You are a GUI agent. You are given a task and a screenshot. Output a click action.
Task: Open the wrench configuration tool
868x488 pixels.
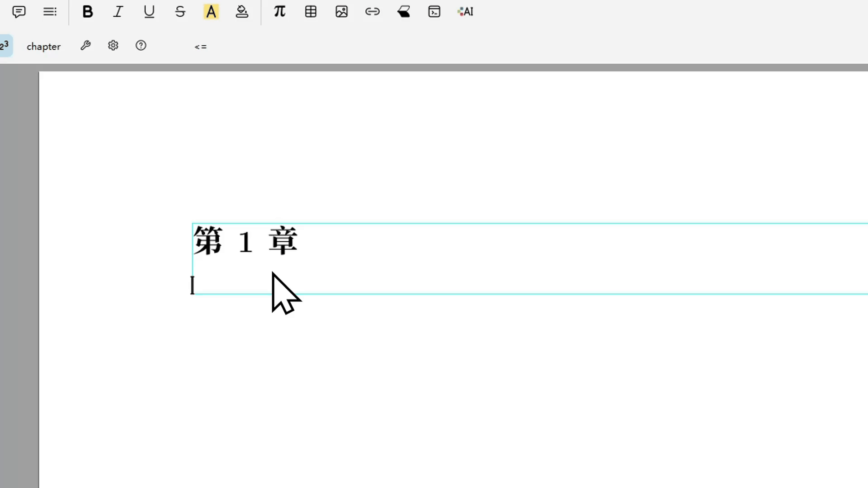click(86, 45)
